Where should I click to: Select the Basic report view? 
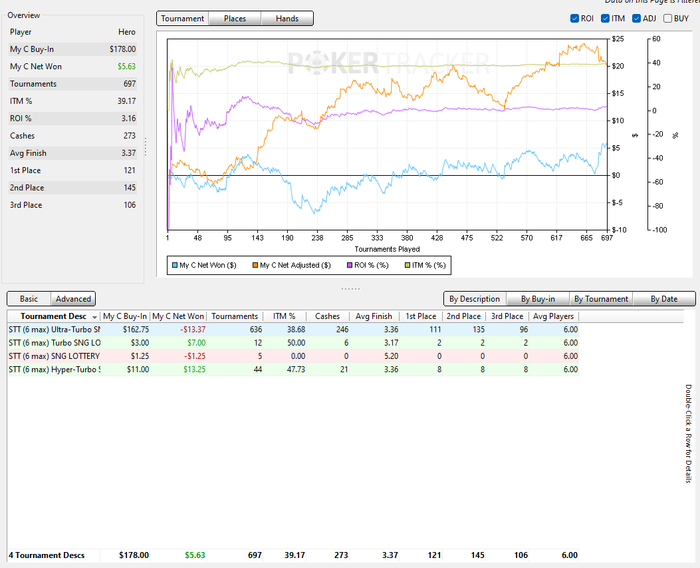[x=29, y=299]
